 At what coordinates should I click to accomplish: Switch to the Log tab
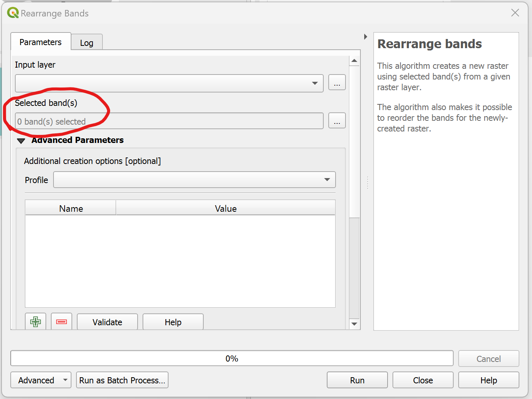click(x=87, y=42)
